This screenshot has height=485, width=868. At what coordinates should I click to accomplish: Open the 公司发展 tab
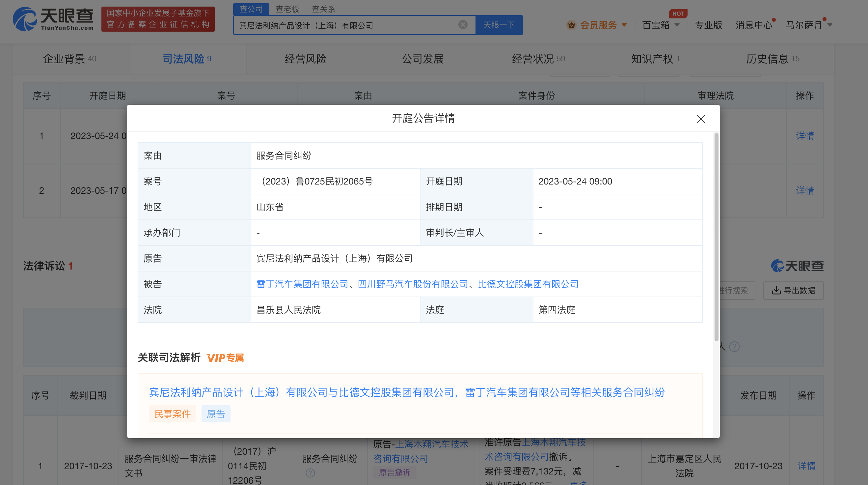point(422,59)
